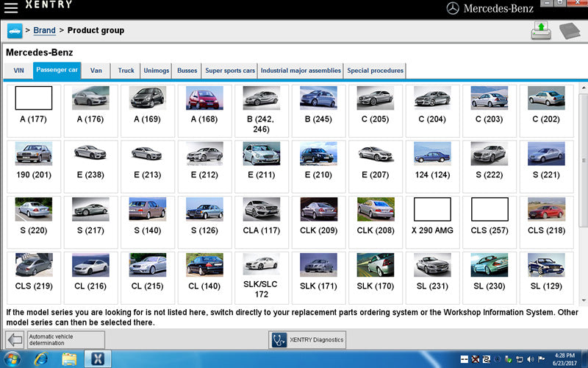Switch to the Van tab
Viewport: 588px width, 368px height.
point(96,71)
